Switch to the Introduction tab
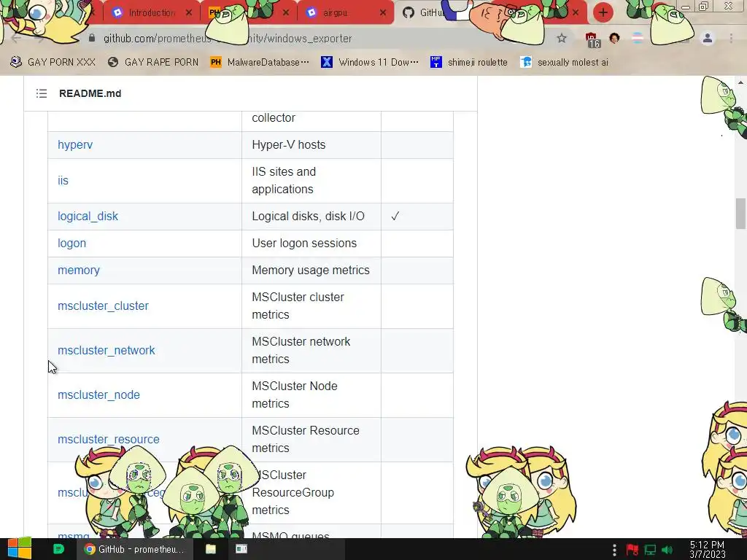 (152, 13)
